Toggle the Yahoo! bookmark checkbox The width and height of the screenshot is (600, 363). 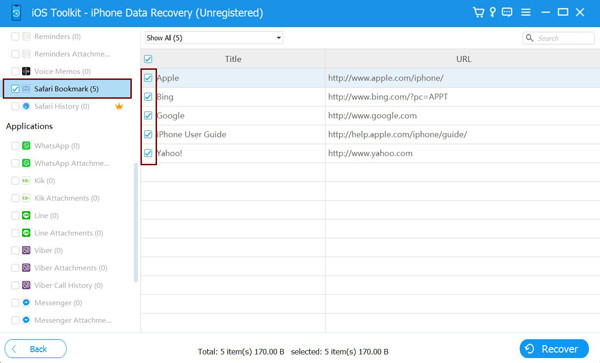tap(148, 153)
